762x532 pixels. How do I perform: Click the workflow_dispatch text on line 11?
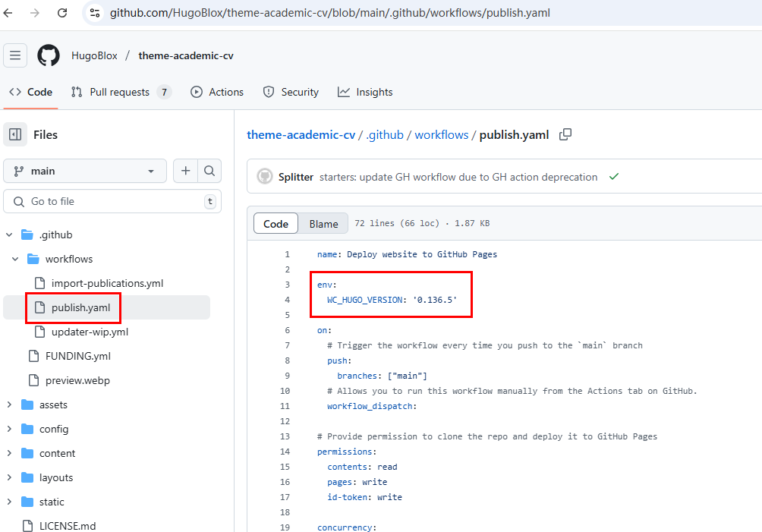[370, 406]
